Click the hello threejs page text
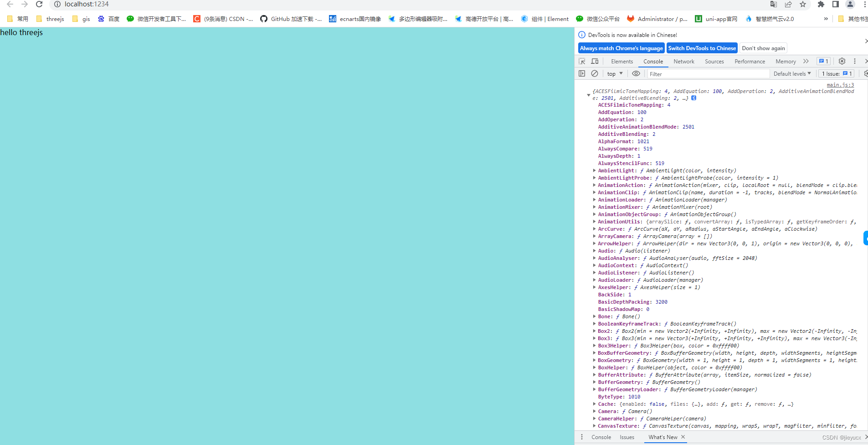 tap(21, 32)
